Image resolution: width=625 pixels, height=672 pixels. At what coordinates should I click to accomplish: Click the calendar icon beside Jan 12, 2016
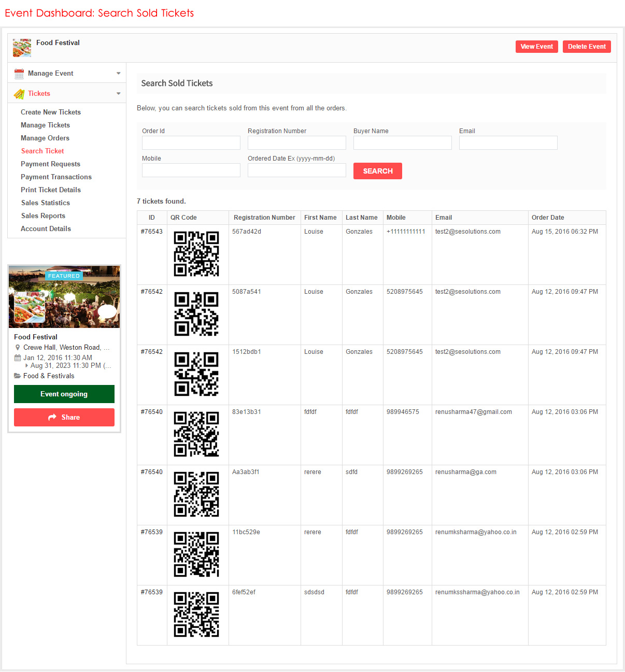(18, 358)
